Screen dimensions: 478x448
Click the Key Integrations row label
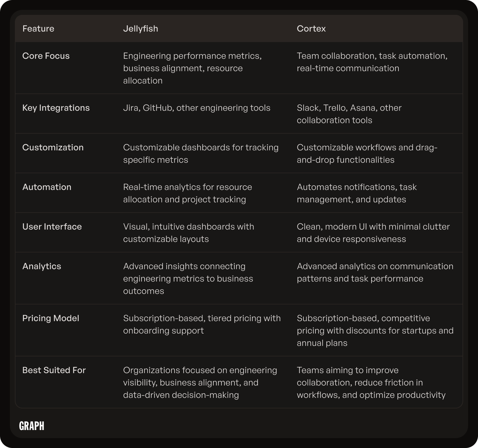pos(56,108)
